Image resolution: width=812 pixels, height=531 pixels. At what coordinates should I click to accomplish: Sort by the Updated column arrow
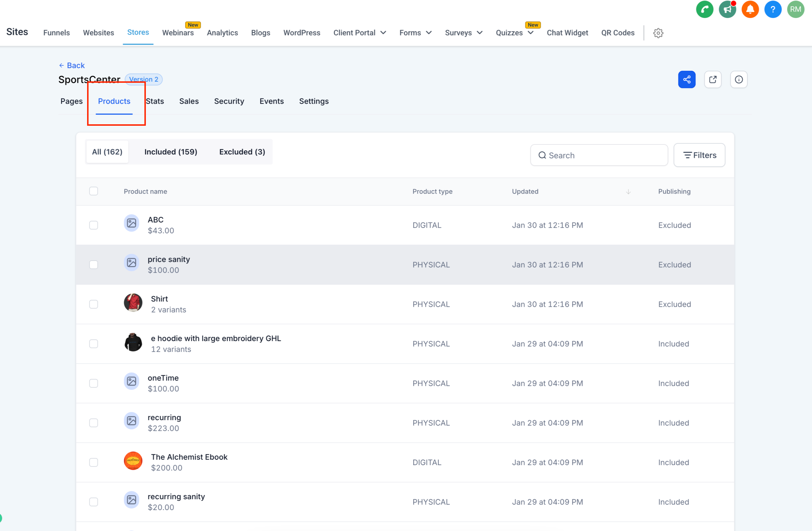click(x=628, y=192)
